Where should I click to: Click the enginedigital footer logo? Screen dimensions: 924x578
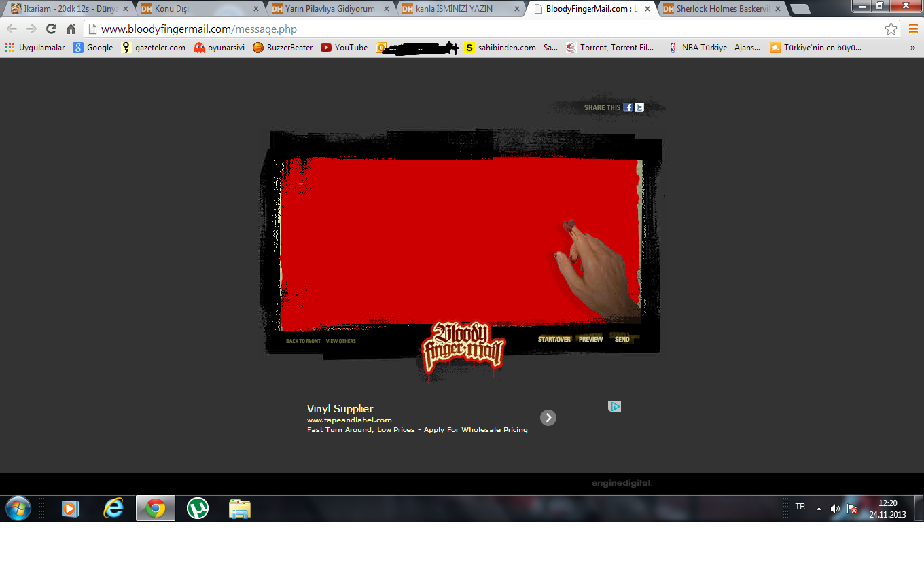(x=621, y=484)
